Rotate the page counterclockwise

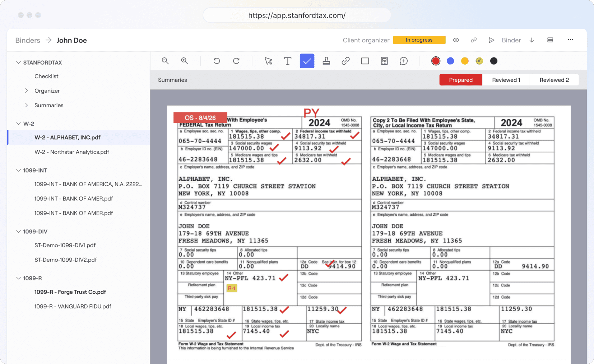(x=217, y=61)
